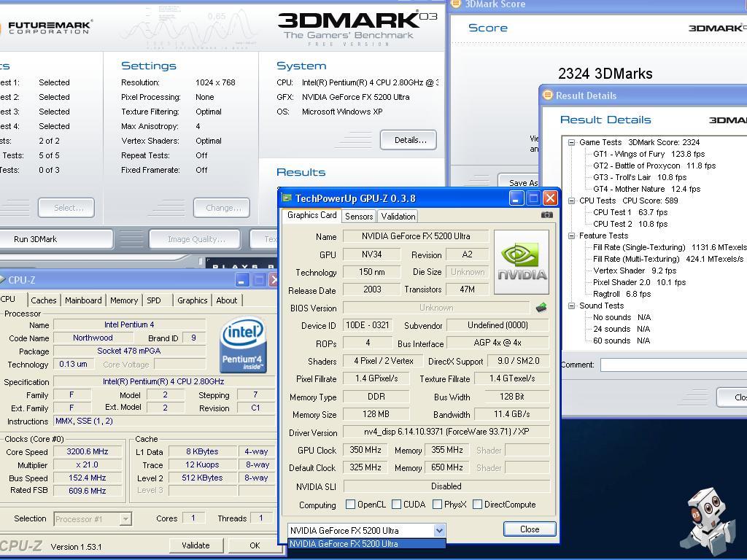Screen dimensions: 747x560
Task: Open the SPD tab in CPU-Z
Action: pyautogui.click(x=154, y=300)
